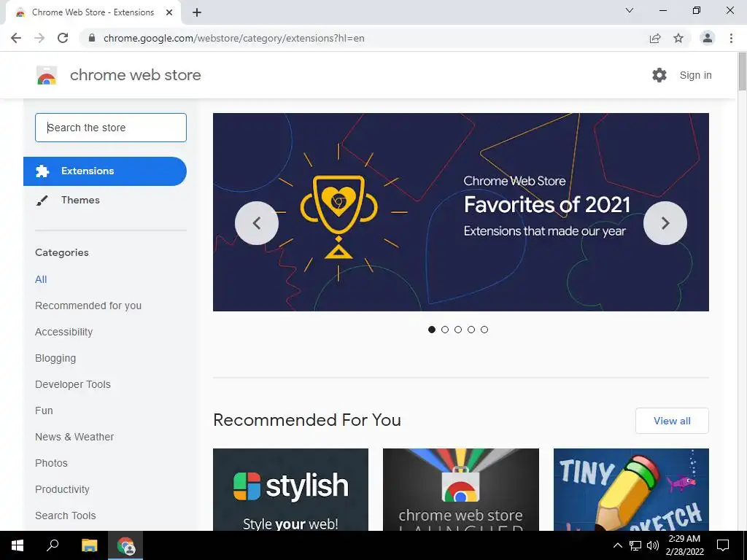This screenshot has height=560, width=747.
Task: Click the page vertical scrollbar
Action: tap(742, 71)
